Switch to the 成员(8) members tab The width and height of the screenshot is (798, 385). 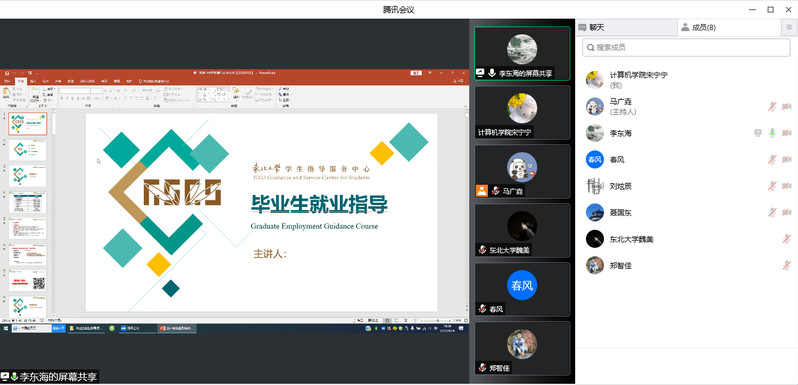click(729, 28)
